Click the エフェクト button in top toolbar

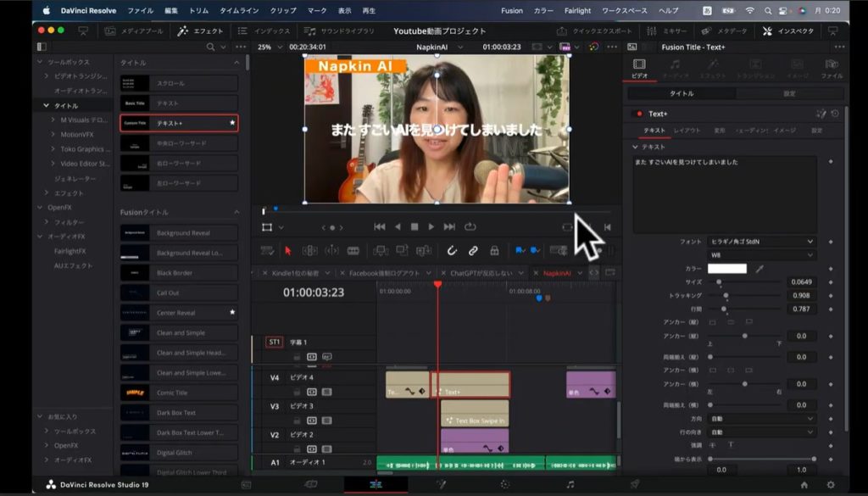tap(201, 31)
